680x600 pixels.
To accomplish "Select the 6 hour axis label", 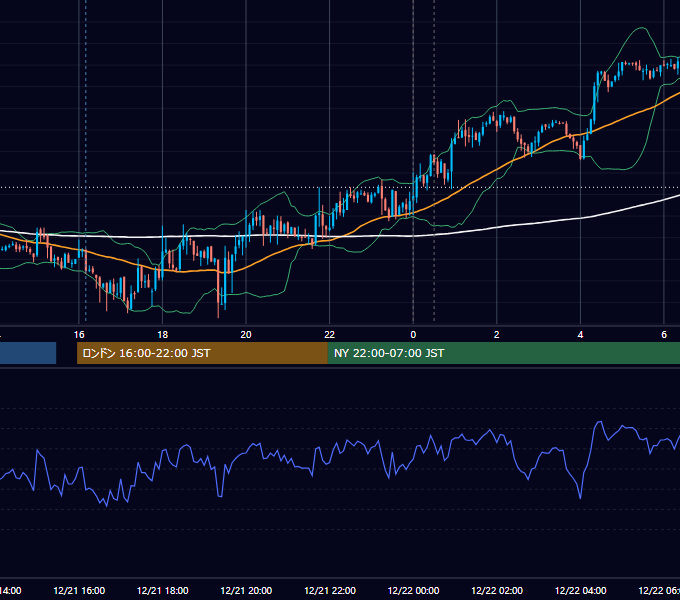I will tap(664, 335).
